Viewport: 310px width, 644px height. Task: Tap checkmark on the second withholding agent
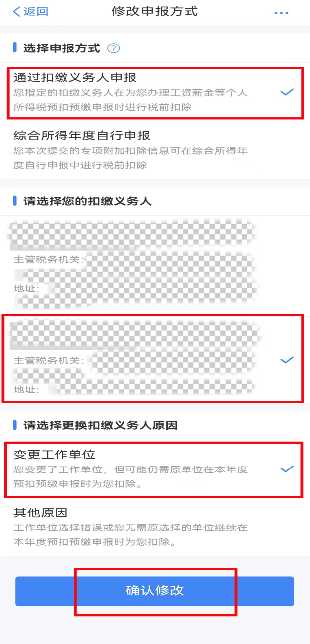(287, 360)
